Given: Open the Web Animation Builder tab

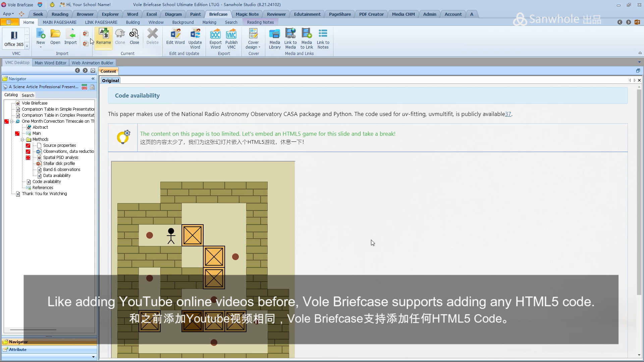Looking at the screenshot, I should pyautogui.click(x=92, y=63).
